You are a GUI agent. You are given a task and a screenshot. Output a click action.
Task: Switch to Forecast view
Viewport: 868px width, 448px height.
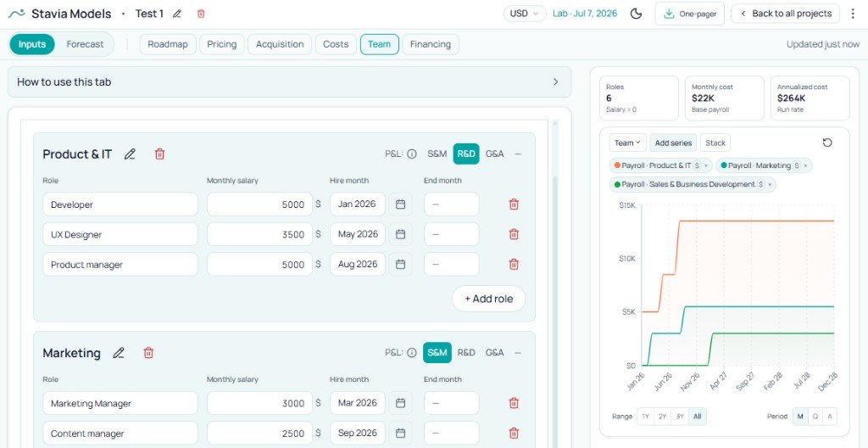(85, 44)
